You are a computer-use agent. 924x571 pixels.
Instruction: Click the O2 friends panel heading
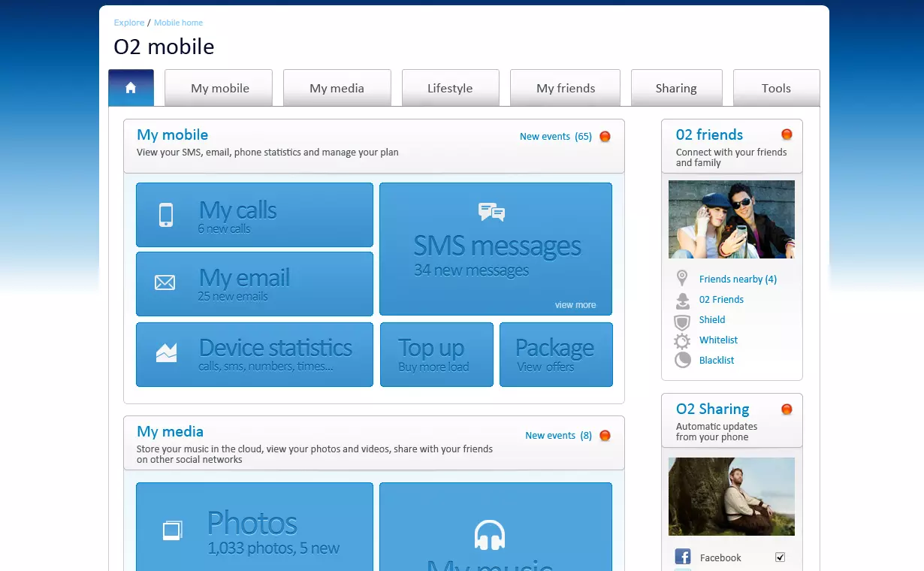click(x=709, y=135)
